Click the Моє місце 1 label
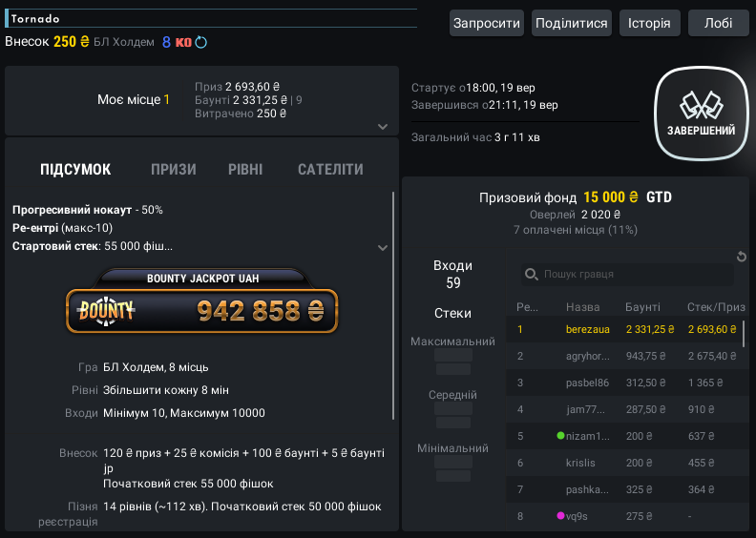The image size is (756, 538). coord(134,100)
